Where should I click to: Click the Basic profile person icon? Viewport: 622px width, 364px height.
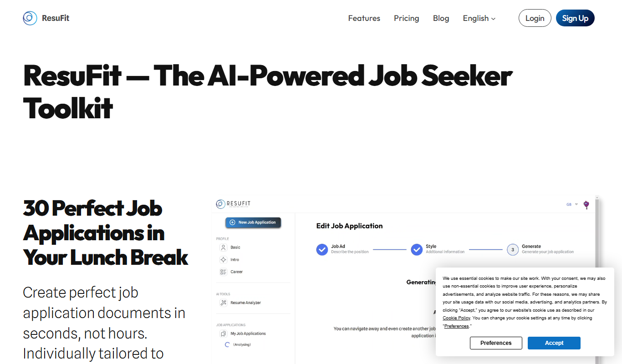pos(223,248)
